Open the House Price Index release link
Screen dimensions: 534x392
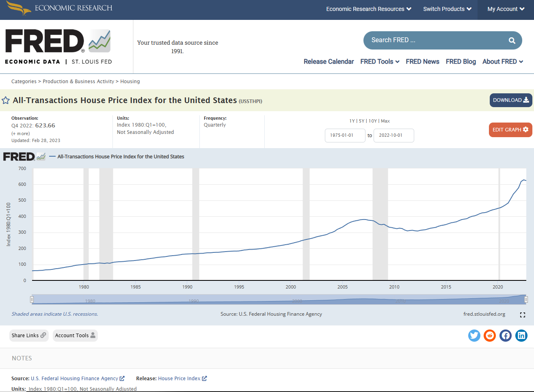182,379
